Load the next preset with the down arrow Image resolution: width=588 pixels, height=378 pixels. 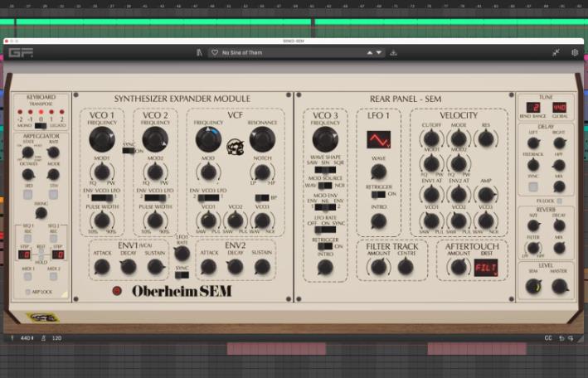tap(379, 53)
